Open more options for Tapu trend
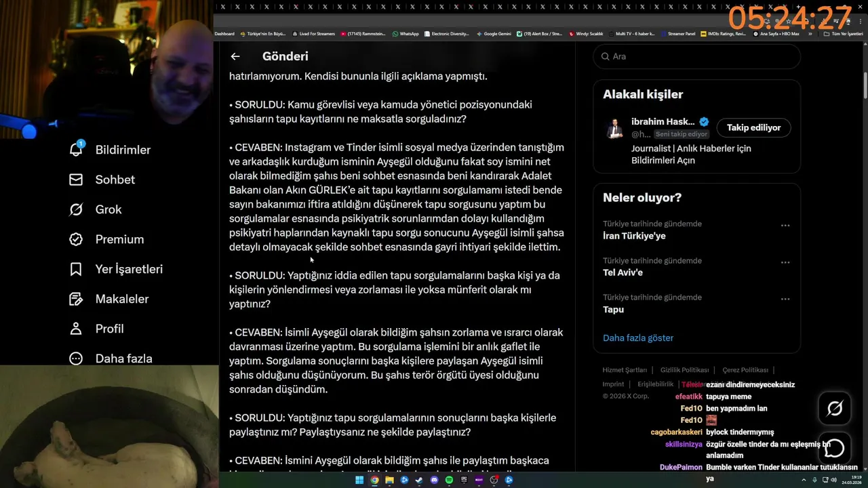This screenshot has width=868, height=488. point(785,298)
